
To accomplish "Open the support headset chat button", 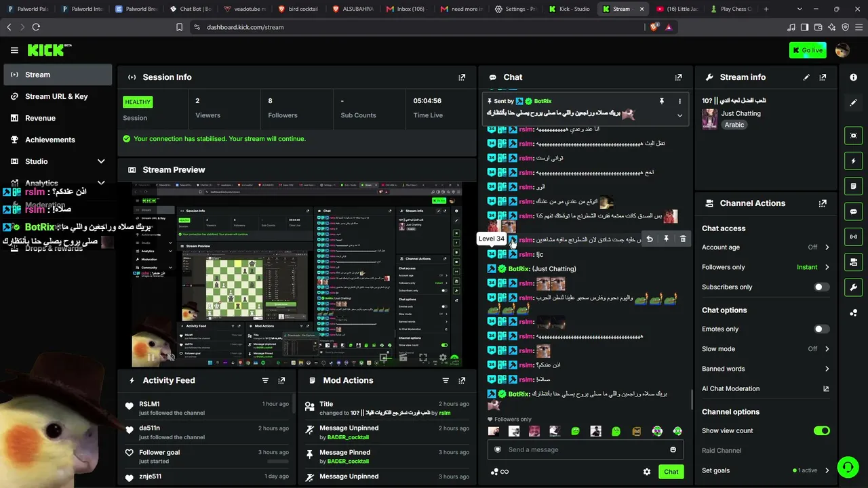I will click(847, 467).
